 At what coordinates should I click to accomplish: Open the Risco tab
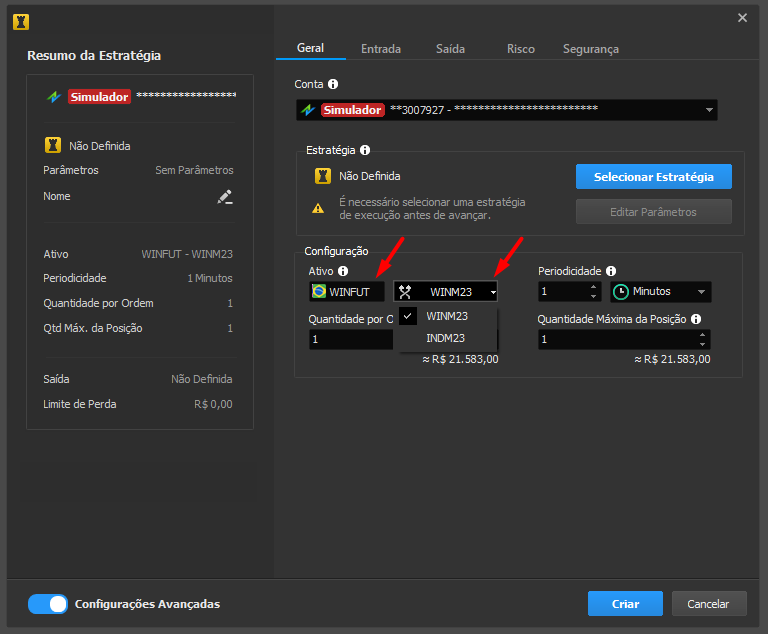tap(521, 49)
